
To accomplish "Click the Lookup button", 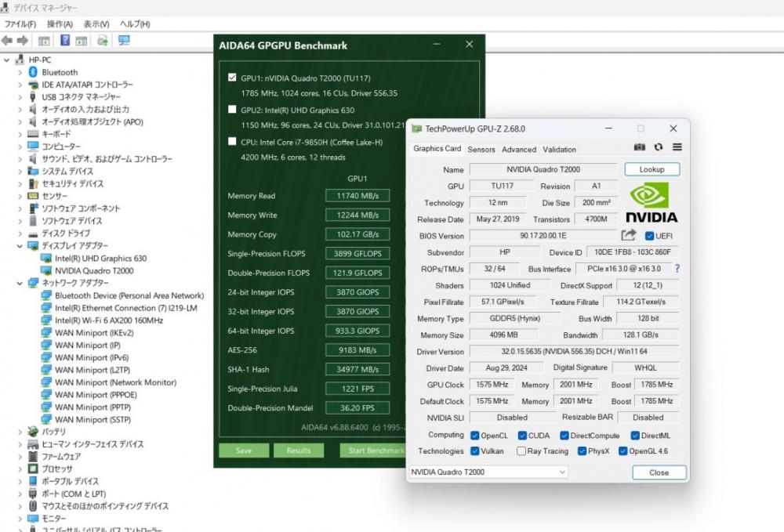I will click(x=652, y=169).
